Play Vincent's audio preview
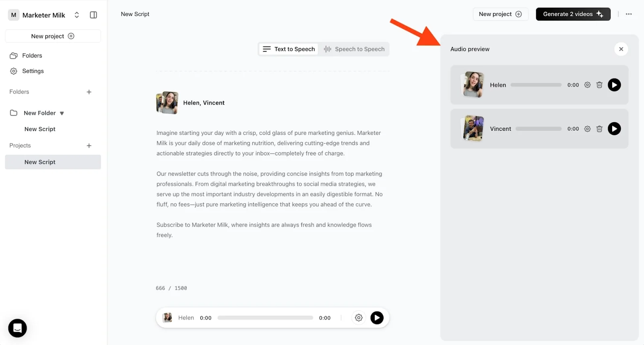Image resolution: width=644 pixels, height=345 pixels. pyautogui.click(x=614, y=129)
